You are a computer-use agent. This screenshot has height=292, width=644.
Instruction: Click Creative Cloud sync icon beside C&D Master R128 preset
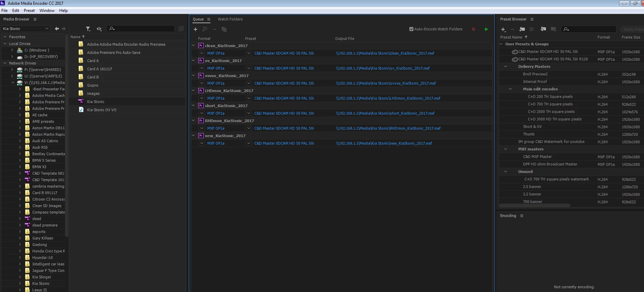[x=515, y=59]
